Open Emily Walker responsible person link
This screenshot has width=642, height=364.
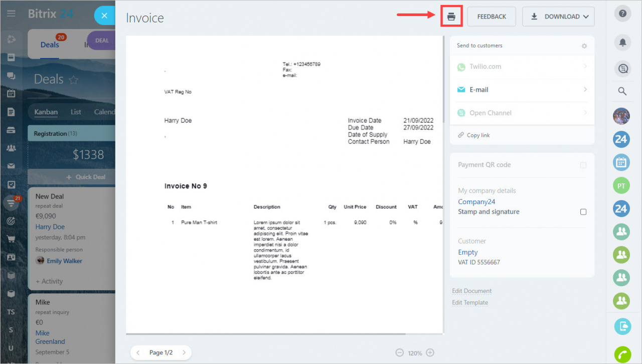pos(64,261)
